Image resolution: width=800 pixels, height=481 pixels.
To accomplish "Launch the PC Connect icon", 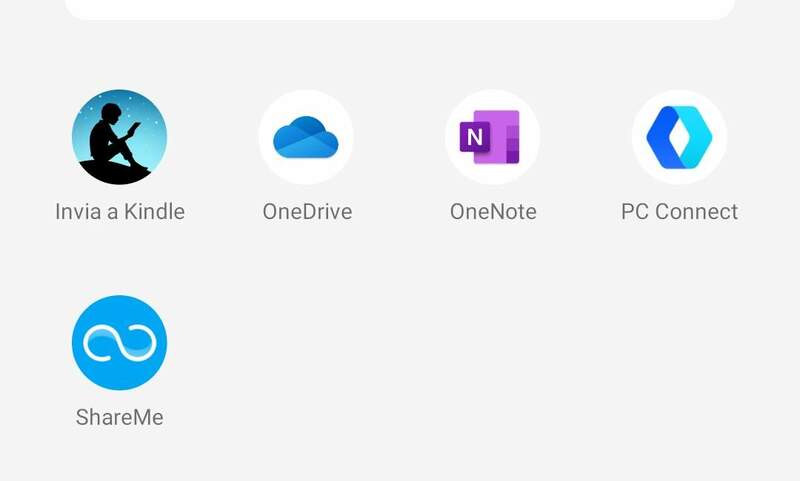I will click(679, 137).
